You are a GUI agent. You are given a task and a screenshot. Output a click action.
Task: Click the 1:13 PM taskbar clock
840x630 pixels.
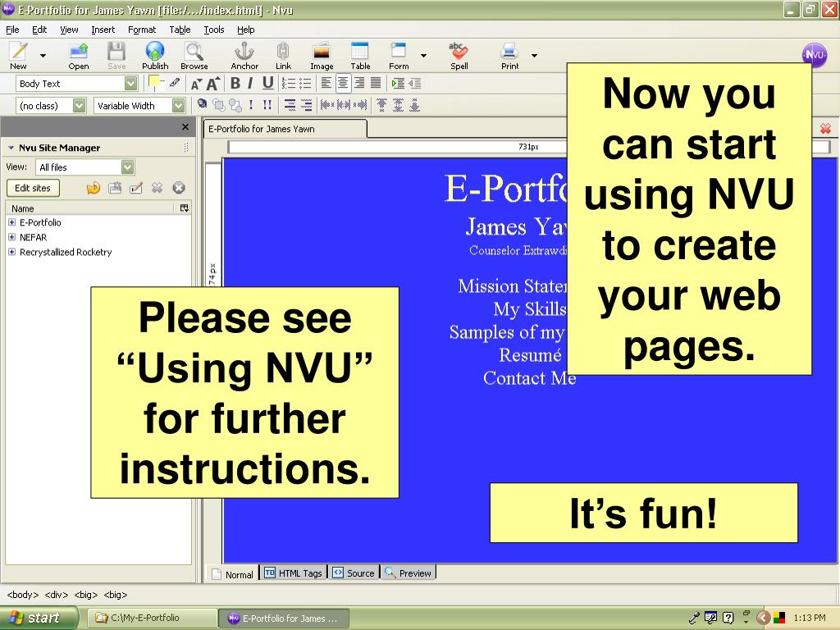tap(810, 618)
